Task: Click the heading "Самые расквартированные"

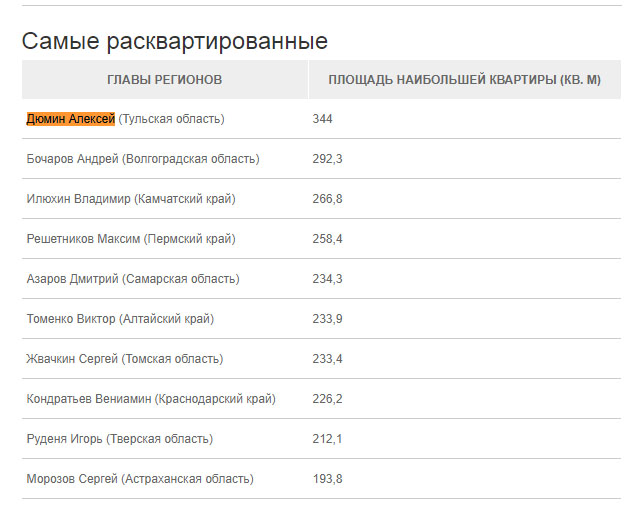Action: [x=175, y=41]
